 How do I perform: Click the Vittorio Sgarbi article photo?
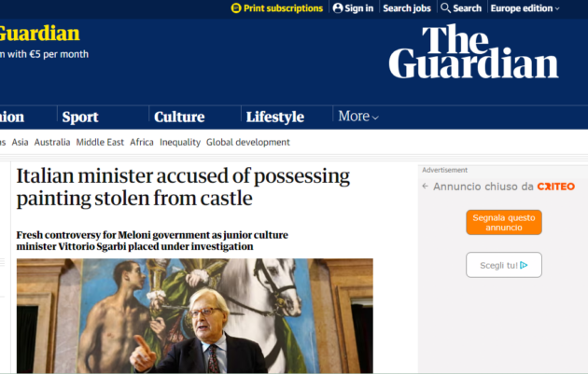[195, 315]
